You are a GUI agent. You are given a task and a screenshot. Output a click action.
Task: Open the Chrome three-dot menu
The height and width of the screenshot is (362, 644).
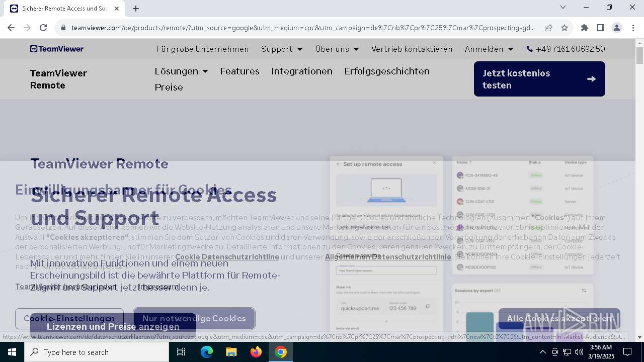633,28
